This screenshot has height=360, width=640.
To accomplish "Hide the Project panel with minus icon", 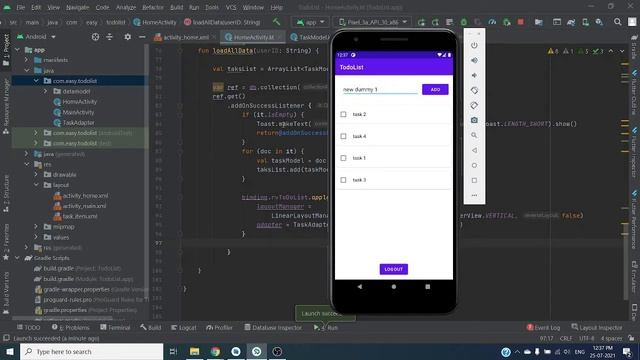I will click(142, 37).
